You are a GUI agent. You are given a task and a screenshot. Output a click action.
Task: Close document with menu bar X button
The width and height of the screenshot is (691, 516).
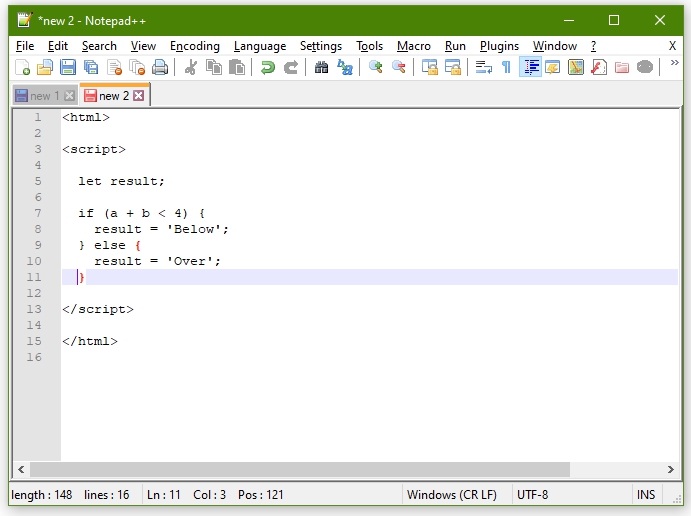point(672,46)
